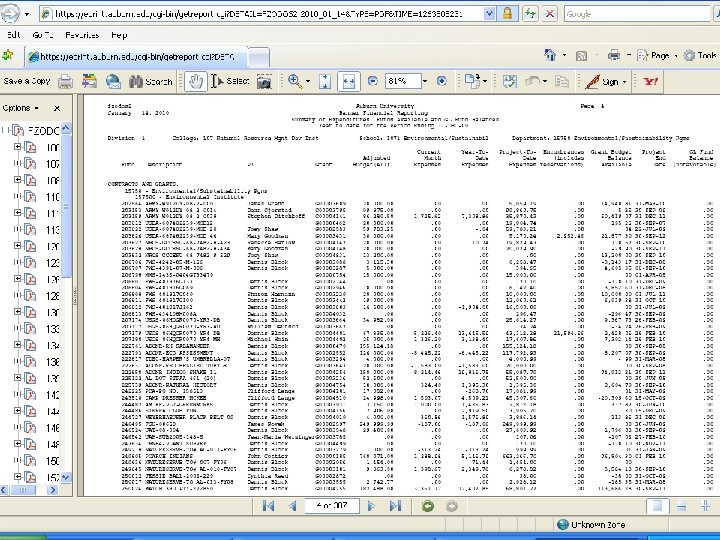Click the red Stop loading icon
The height and width of the screenshot is (540, 720).
click(x=550, y=14)
